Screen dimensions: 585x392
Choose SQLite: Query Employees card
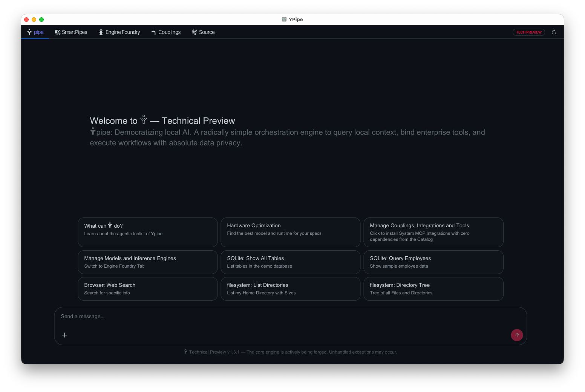pos(433,262)
